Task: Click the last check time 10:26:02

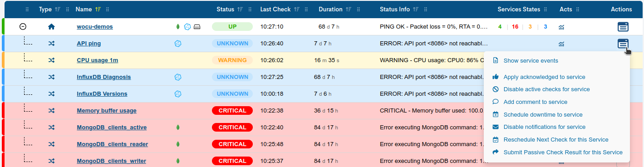Action: 272,60
